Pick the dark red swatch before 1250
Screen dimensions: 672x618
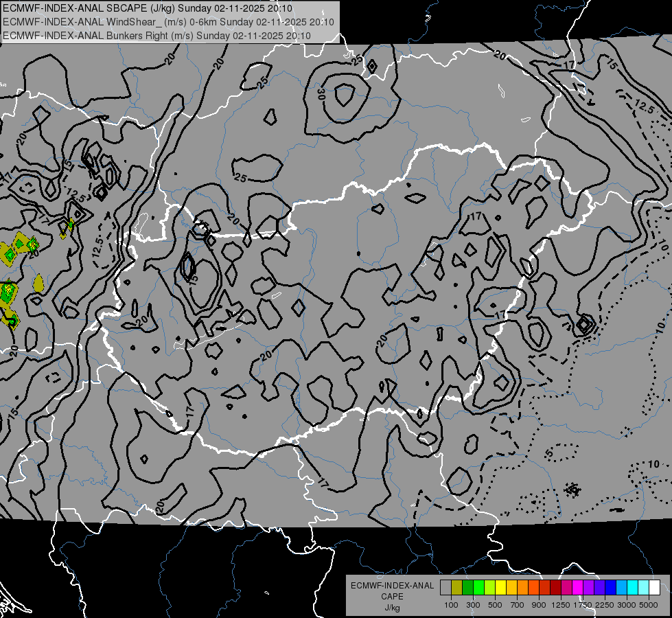[555, 588]
